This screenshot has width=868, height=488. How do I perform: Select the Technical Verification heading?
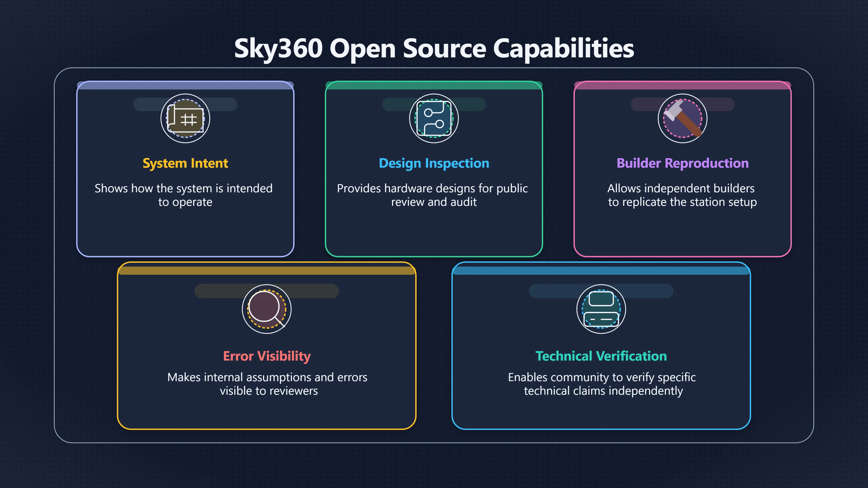601,356
